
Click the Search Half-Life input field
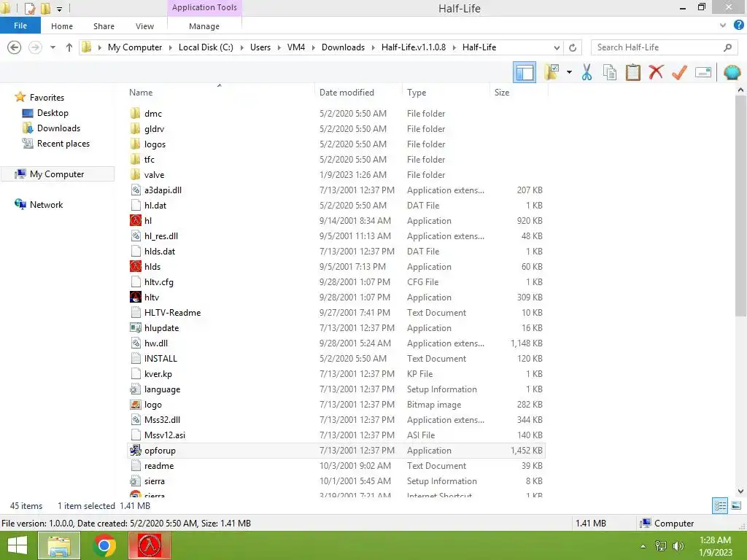click(x=664, y=47)
